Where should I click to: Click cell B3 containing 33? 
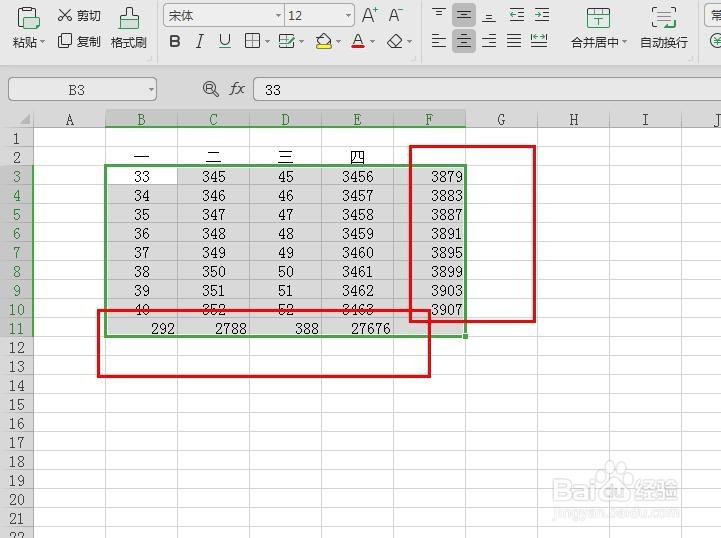click(142, 176)
